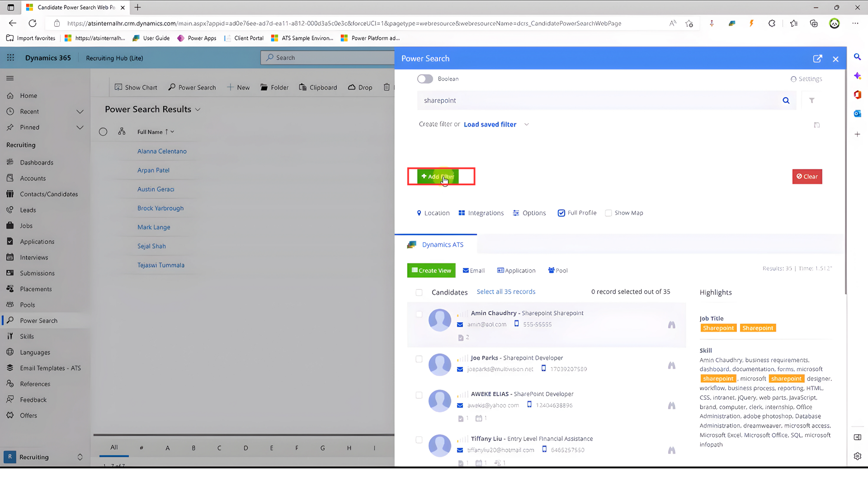Check the Show Map checkbox

[x=609, y=213]
